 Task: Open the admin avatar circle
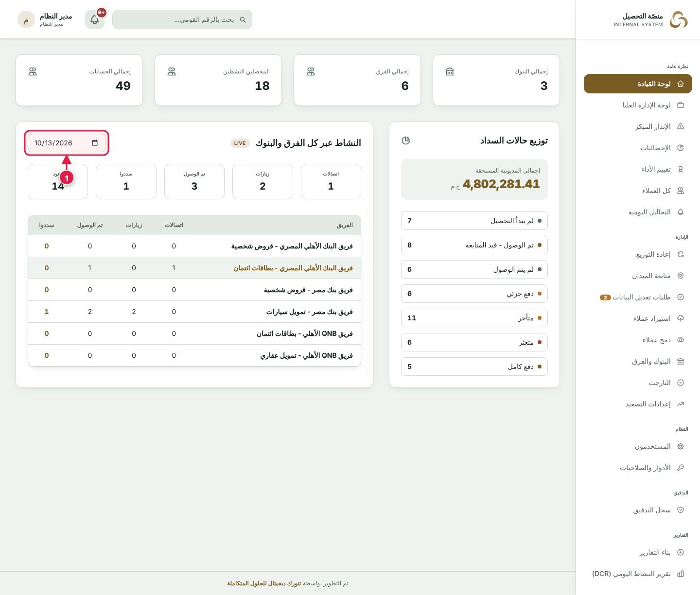pos(26,19)
